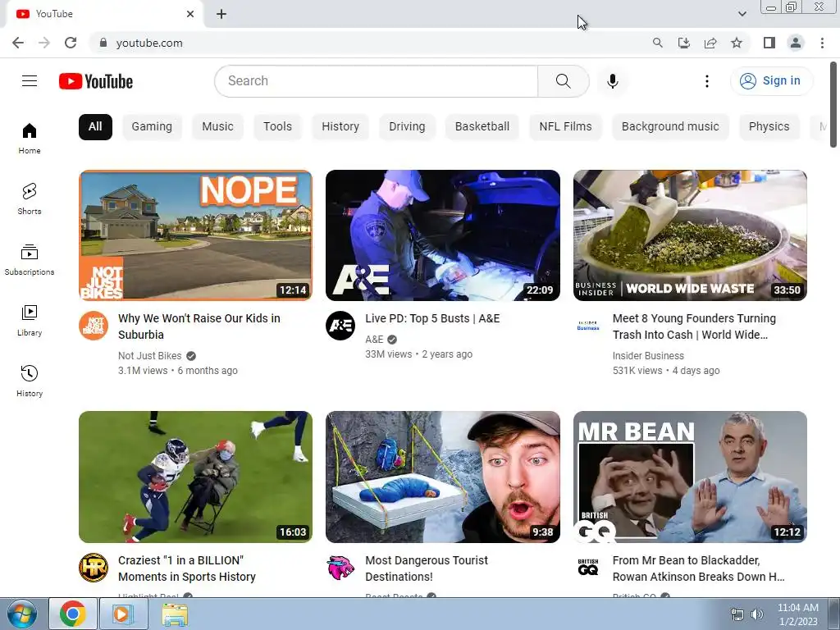Open the Windows Start button
Viewport: 840px width, 630px height.
click(22, 614)
